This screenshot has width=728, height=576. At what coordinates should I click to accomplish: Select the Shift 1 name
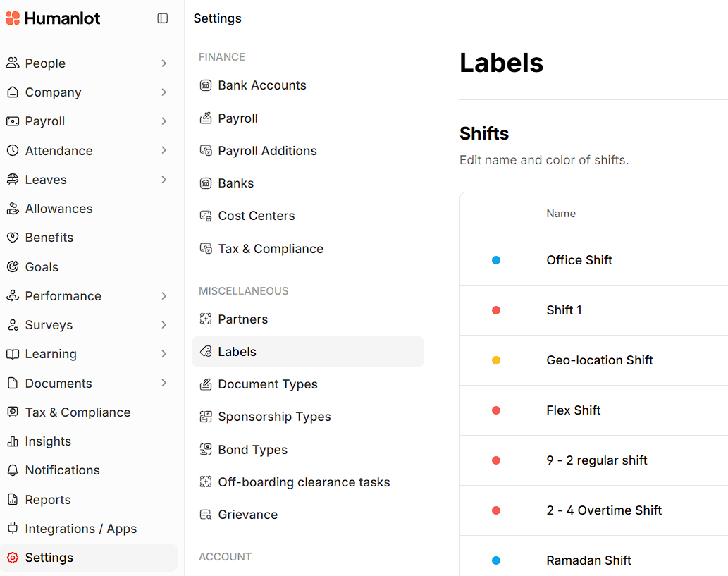click(564, 310)
